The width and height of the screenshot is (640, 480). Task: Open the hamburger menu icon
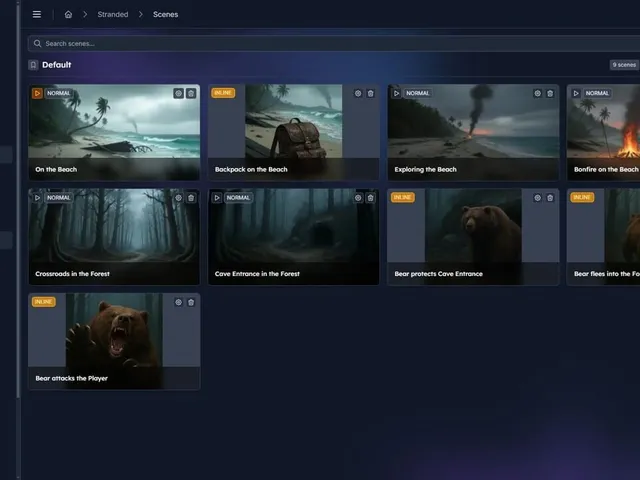(x=37, y=14)
